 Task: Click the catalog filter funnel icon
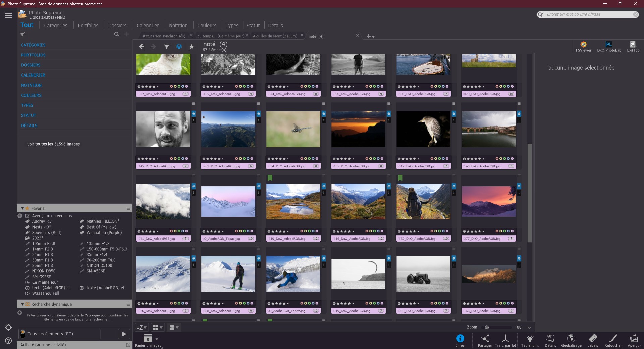(22, 34)
